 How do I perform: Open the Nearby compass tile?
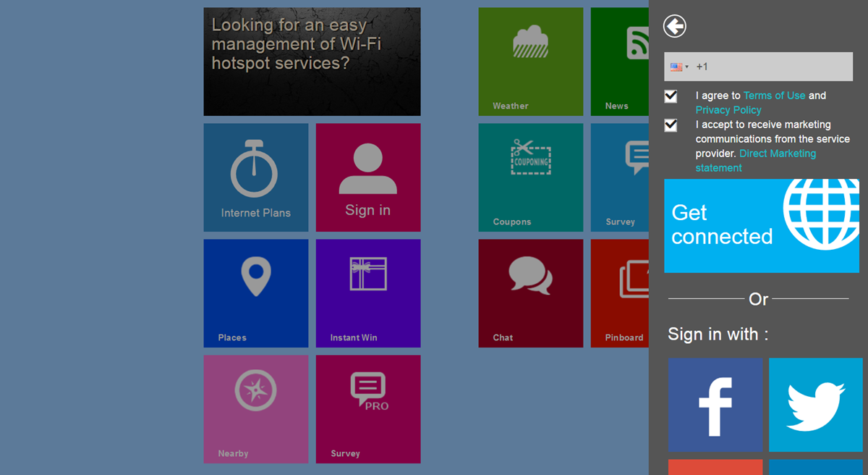coord(255,409)
